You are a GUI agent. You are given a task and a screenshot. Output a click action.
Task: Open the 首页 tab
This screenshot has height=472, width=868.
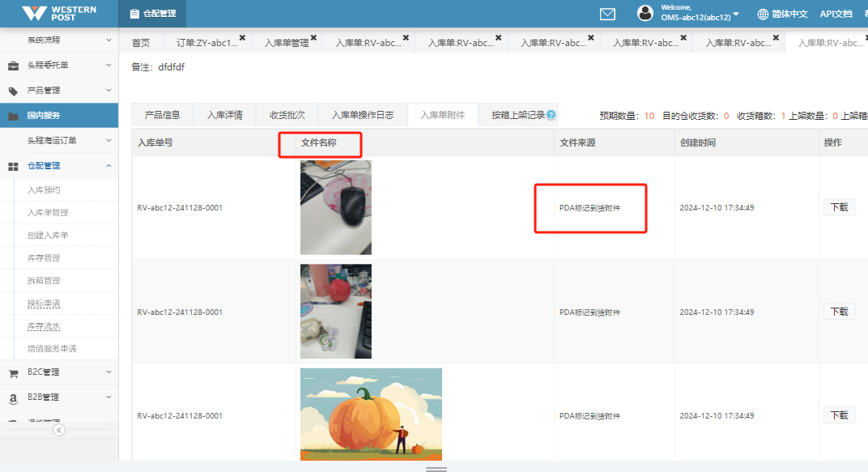[141, 43]
